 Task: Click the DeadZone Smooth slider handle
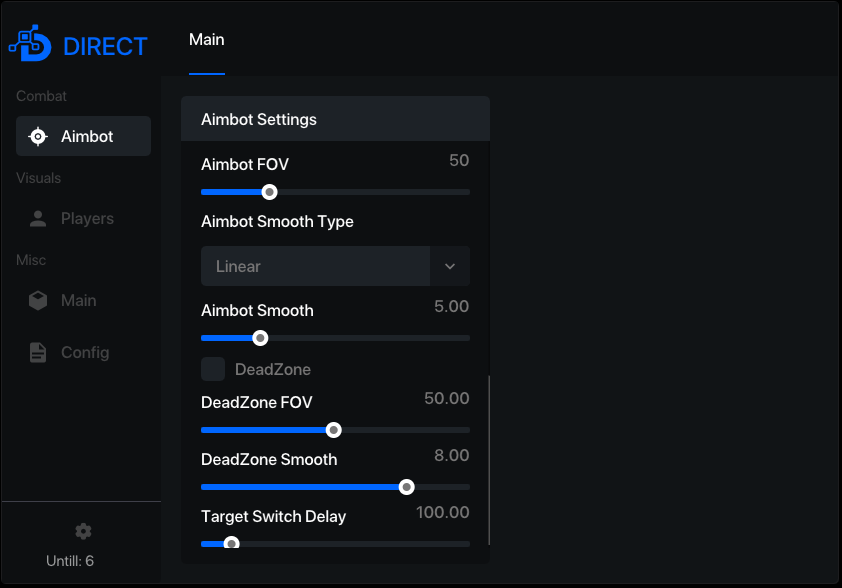coord(407,487)
